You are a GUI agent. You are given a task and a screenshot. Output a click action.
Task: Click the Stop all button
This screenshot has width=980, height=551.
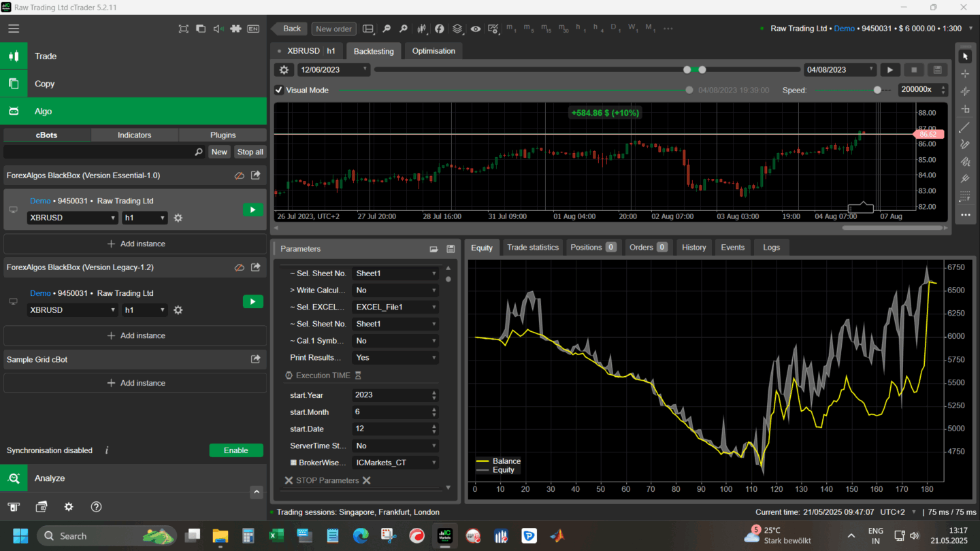[250, 152]
